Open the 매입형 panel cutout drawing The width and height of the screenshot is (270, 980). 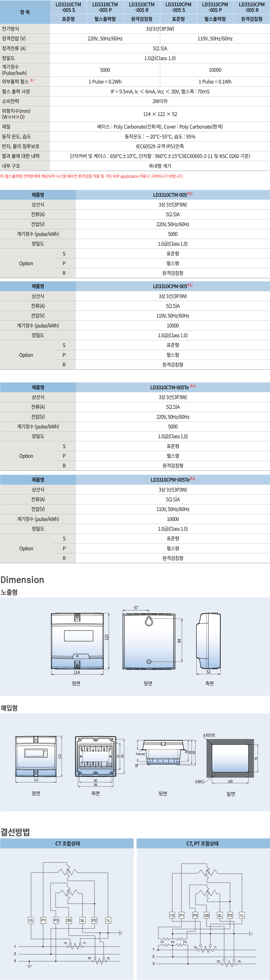(x=230, y=759)
